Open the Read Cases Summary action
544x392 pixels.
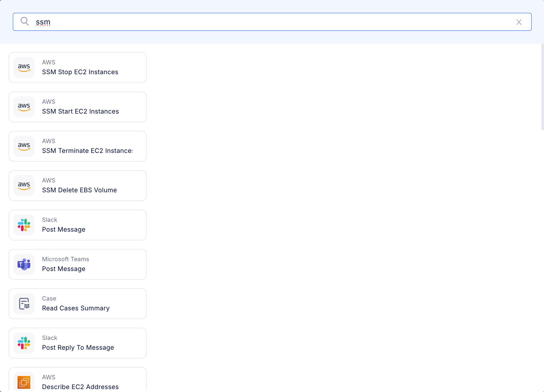(x=77, y=304)
